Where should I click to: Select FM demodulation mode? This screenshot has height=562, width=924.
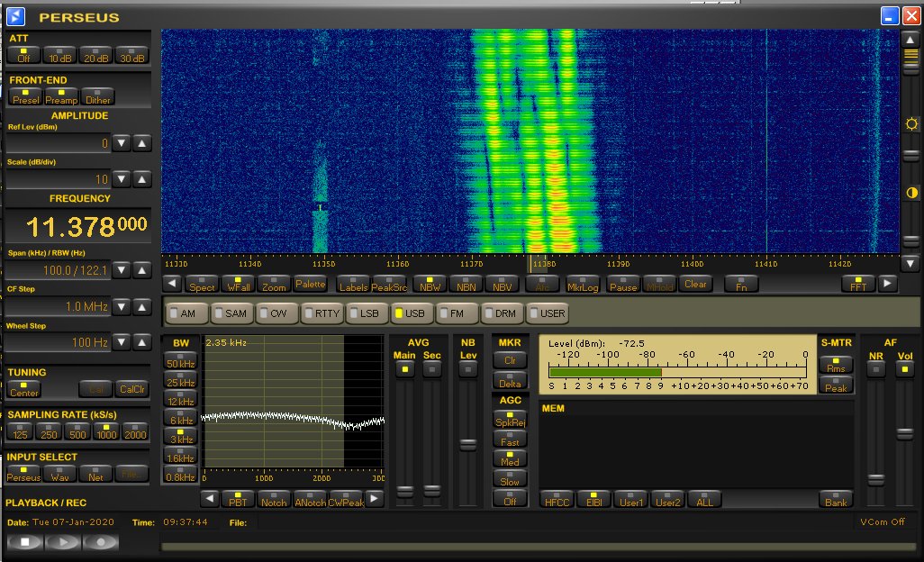pos(456,313)
